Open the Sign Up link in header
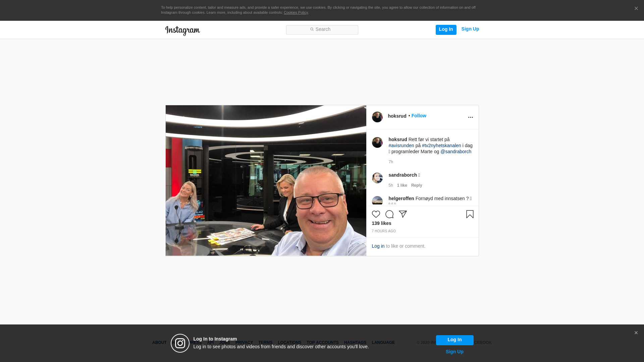 click(470, 29)
